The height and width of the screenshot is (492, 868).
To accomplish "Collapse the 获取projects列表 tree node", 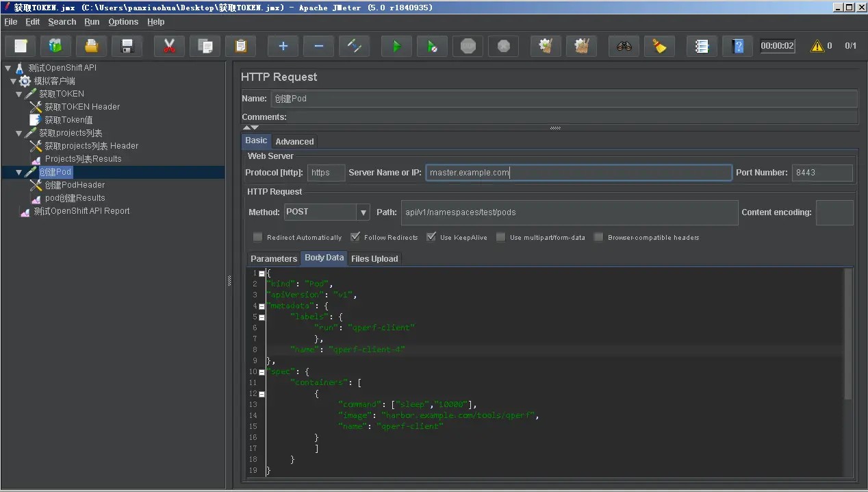I will click(19, 133).
